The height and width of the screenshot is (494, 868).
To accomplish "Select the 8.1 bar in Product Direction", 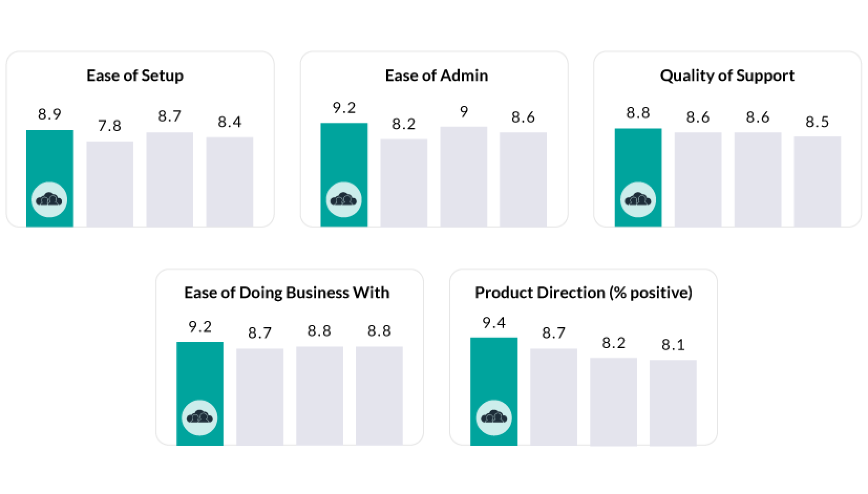I will [x=673, y=402].
